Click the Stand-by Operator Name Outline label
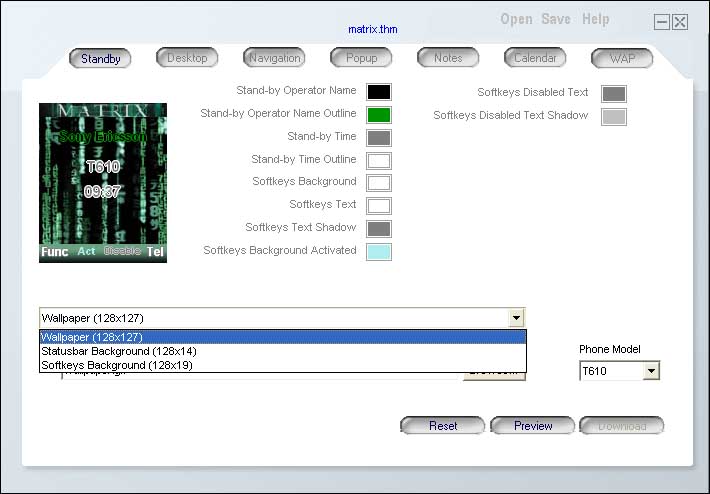710x494 pixels. tap(278, 114)
